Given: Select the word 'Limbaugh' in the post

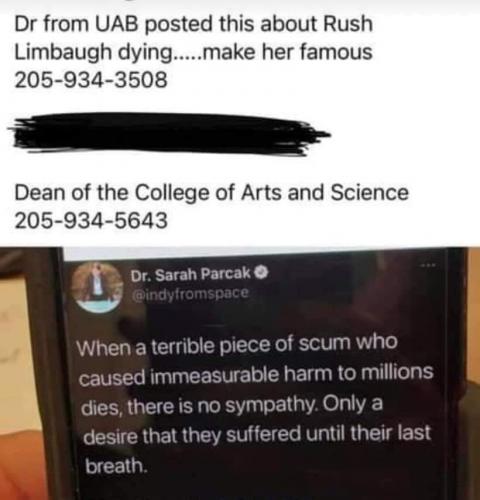Looking at the screenshot, I should tap(63, 53).
